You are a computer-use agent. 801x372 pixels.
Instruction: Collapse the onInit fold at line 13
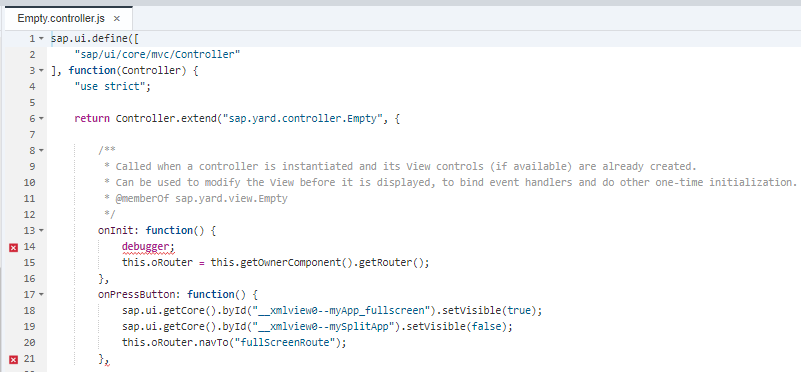point(41,230)
